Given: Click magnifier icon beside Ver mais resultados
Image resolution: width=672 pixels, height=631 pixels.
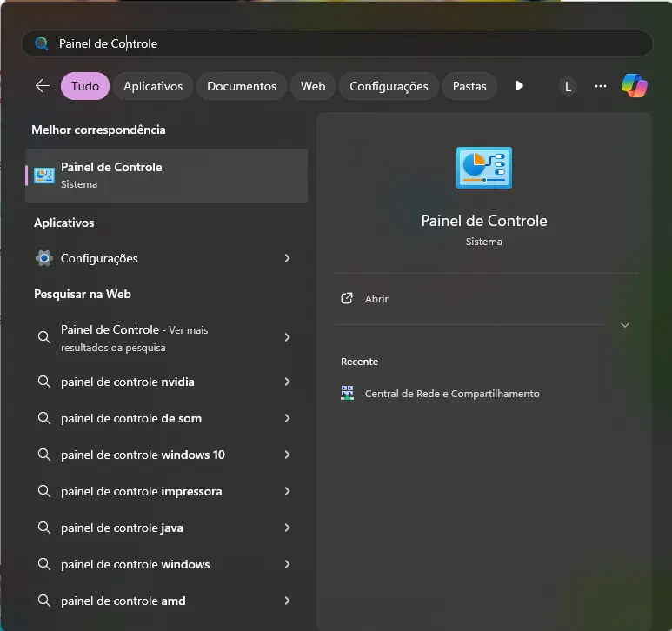Looking at the screenshot, I should (x=44, y=337).
